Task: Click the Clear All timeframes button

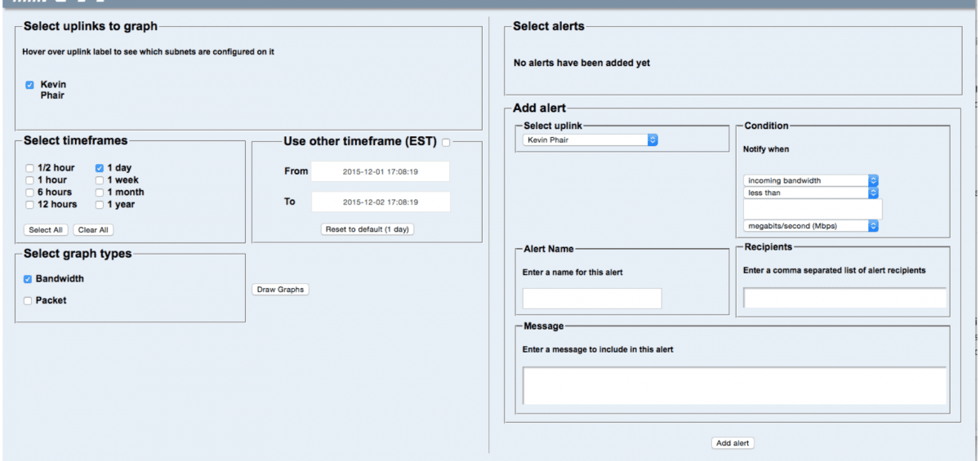Action: 93,230
